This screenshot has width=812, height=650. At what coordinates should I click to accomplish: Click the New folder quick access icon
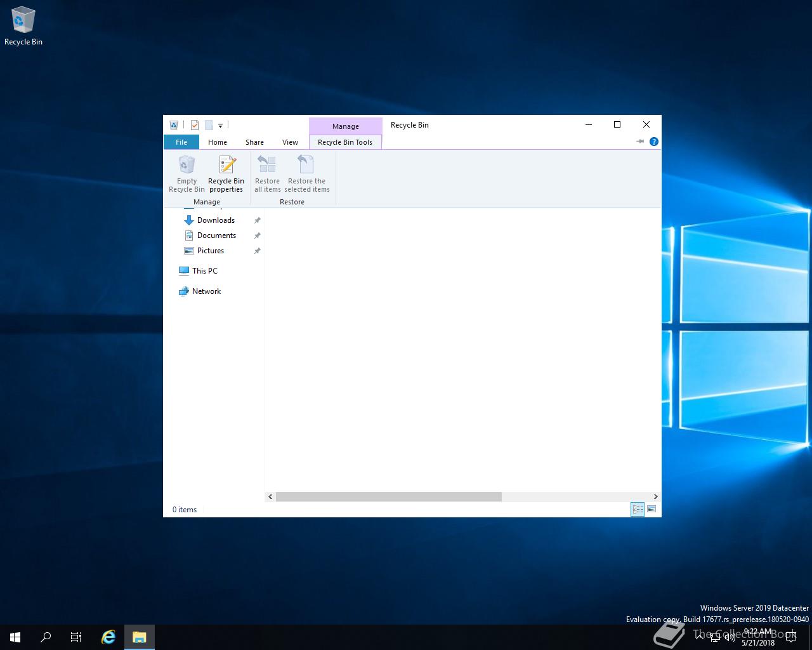208,125
